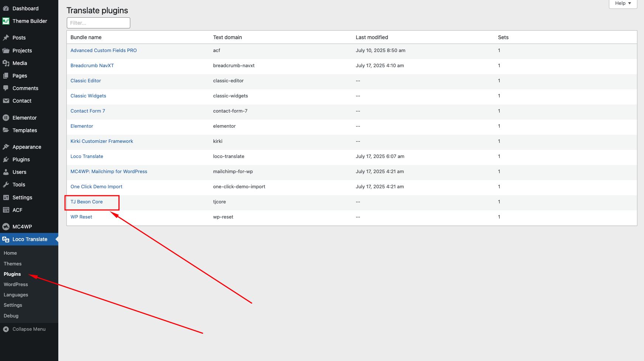The image size is (644, 361).
Task: Open the TJ Bexon Core bundle
Action: 87,202
